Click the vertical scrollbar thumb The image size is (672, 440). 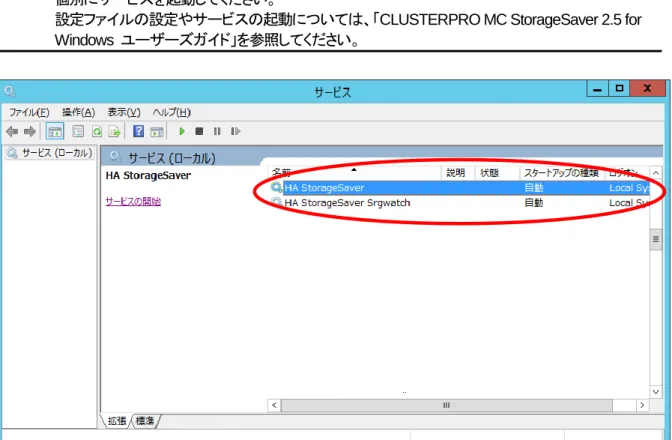point(656,239)
